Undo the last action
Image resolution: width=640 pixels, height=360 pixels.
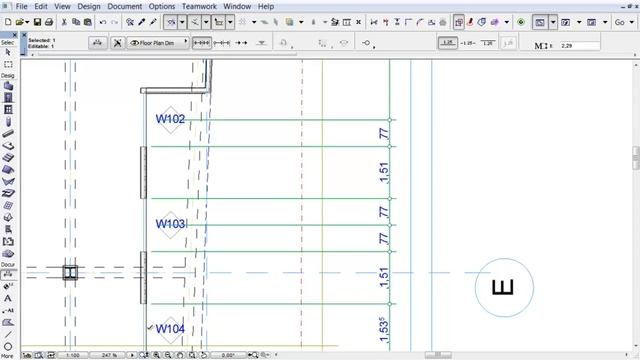click(103, 22)
